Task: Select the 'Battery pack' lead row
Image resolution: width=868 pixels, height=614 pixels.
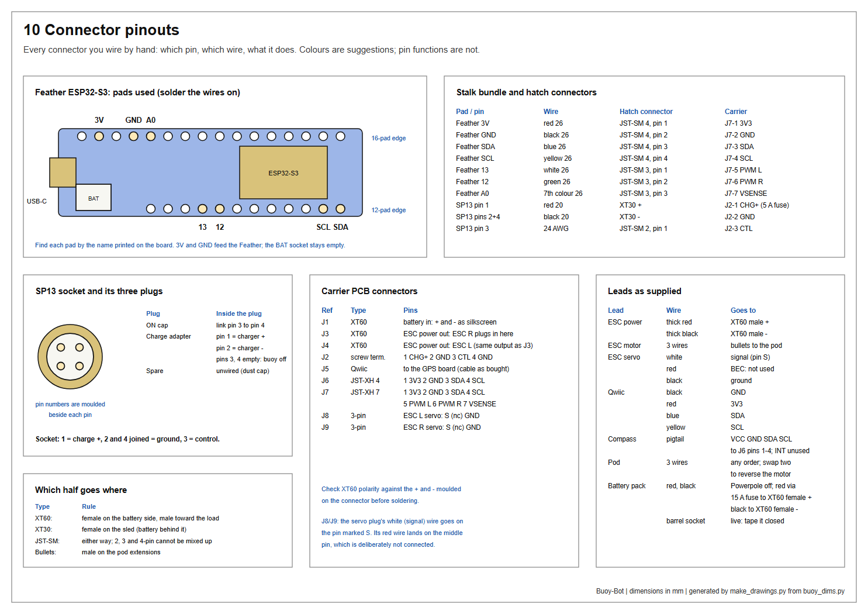Action: (x=627, y=486)
